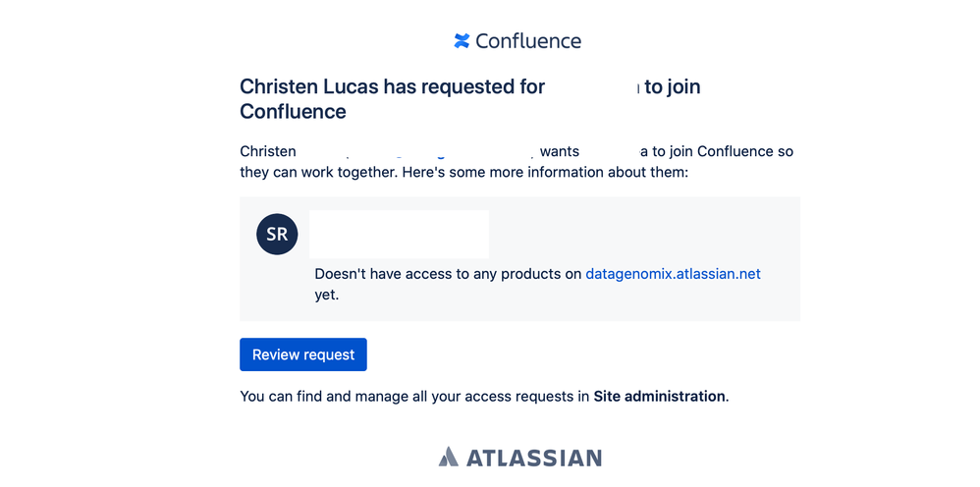Click the Review request button
The image size is (980, 487).
click(303, 354)
